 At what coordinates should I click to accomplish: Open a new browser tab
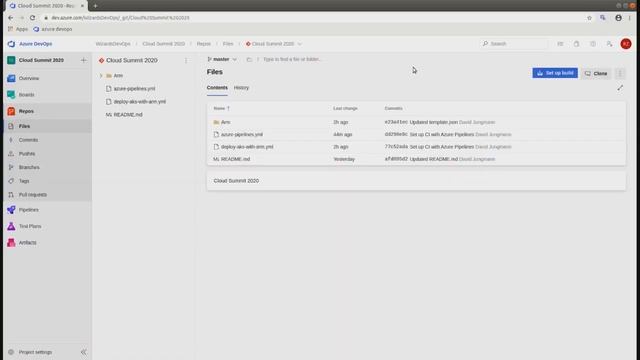pos(95,6)
